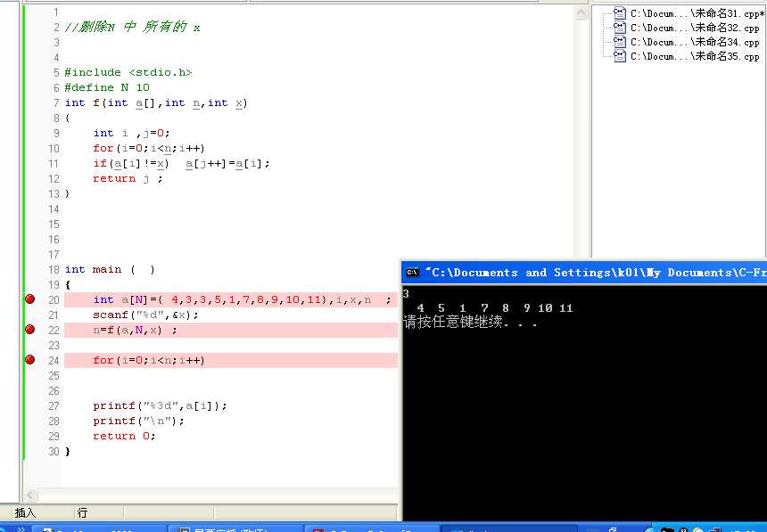Screen dimensions: 767x532
Task: Click line number 21 in the gutter
Action: pyautogui.click(x=54, y=315)
